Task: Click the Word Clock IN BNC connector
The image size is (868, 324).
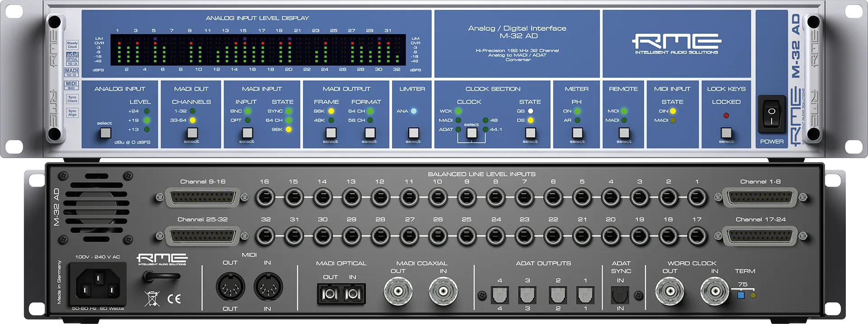Action: pos(714,291)
